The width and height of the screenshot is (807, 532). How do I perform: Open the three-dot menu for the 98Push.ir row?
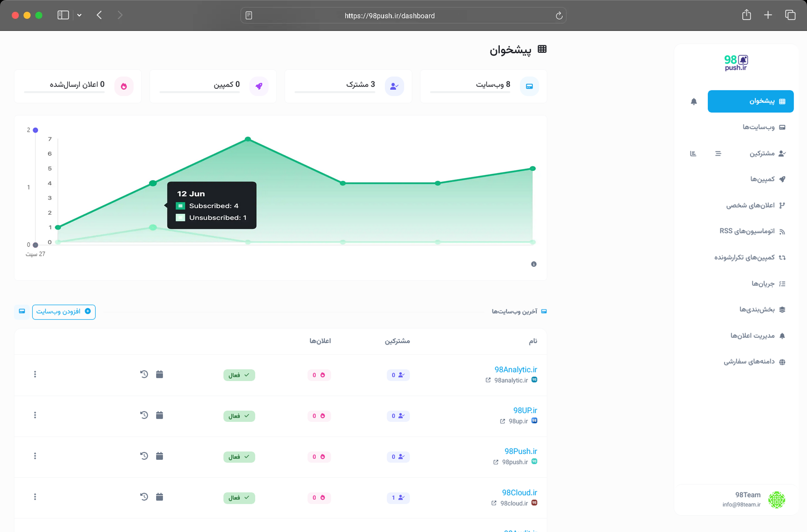(35, 456)
